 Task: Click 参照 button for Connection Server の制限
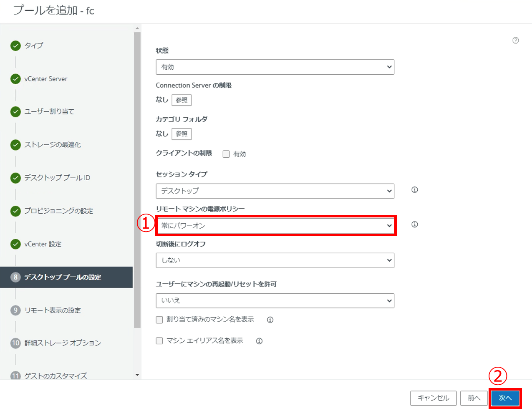tap(182, 100)
